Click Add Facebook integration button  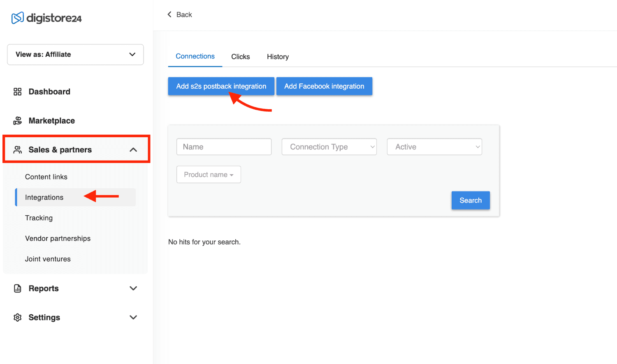click(x=324, y=86)
